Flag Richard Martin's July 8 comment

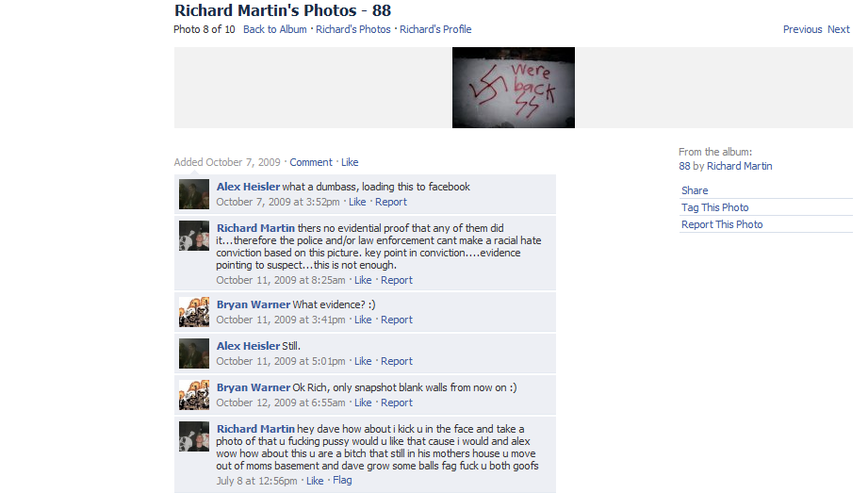pyautogui.click(x=342, y=480)
